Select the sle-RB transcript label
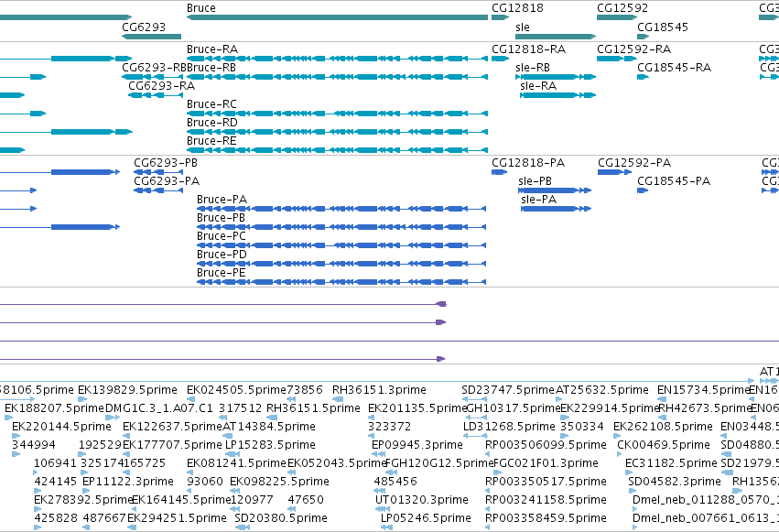Viewport: 779px width, 532px height. tap(533, 68)
